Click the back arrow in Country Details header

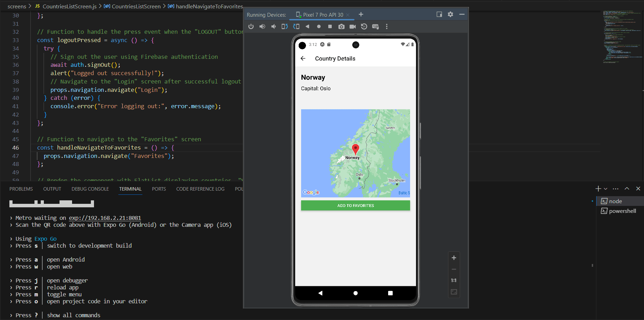(x=303, y=58)
